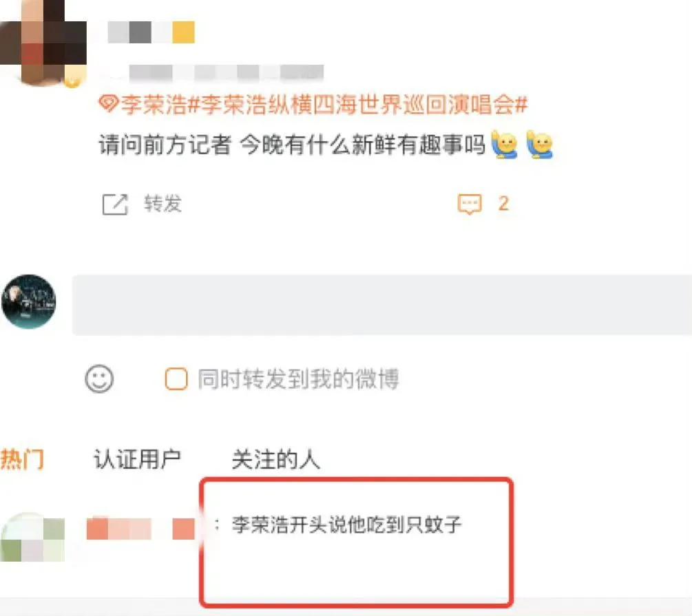
Task: Click the first waving emoji in the post
Action: pyautogui.click(x=505, y=145)
